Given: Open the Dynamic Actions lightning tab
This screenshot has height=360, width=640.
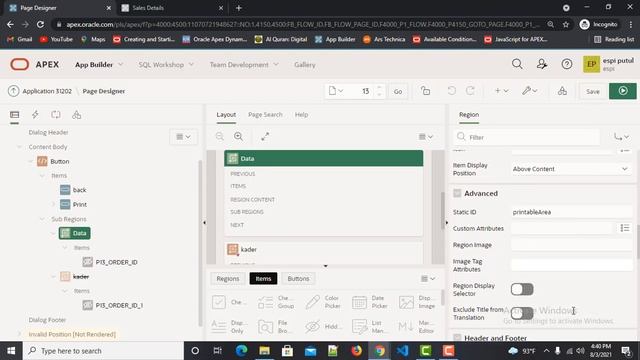Looking at the screenshot, I should tap(35, 115).
